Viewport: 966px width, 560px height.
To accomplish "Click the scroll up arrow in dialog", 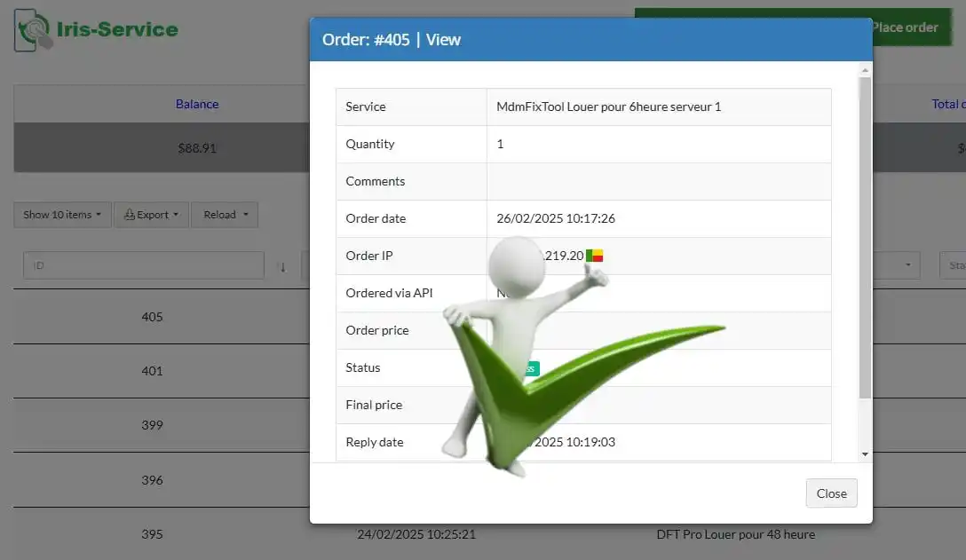I will coord(865,70).
